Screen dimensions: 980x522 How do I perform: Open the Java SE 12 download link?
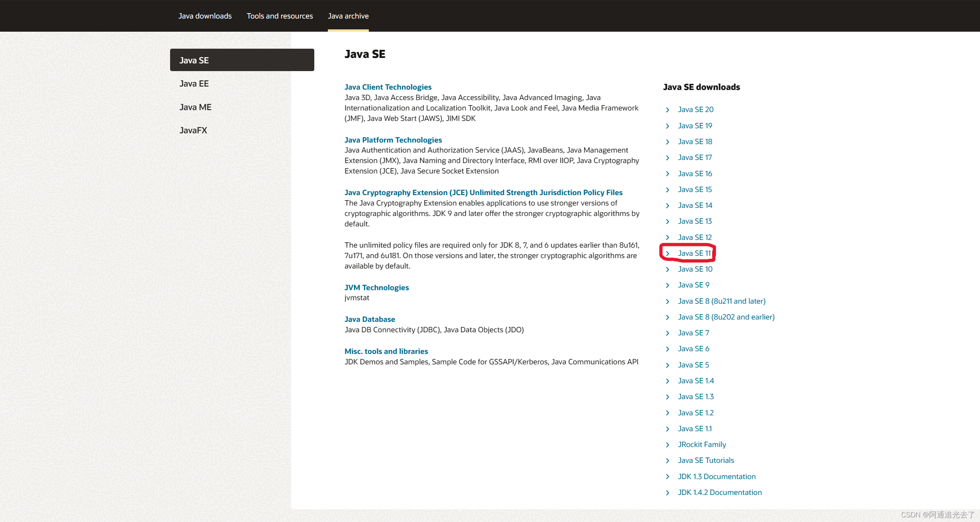pyautogui.click(x=695, y=237)
